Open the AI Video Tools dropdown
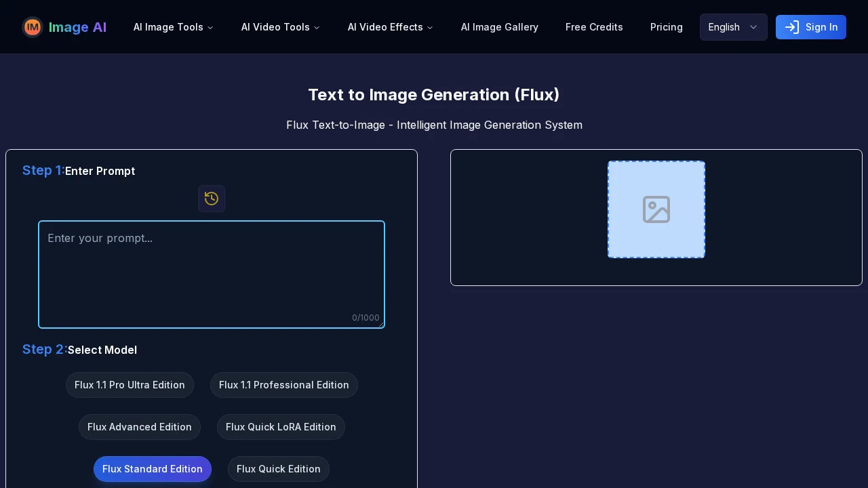Viewport: 868px width, 488px height. click(x=280, y=27)
